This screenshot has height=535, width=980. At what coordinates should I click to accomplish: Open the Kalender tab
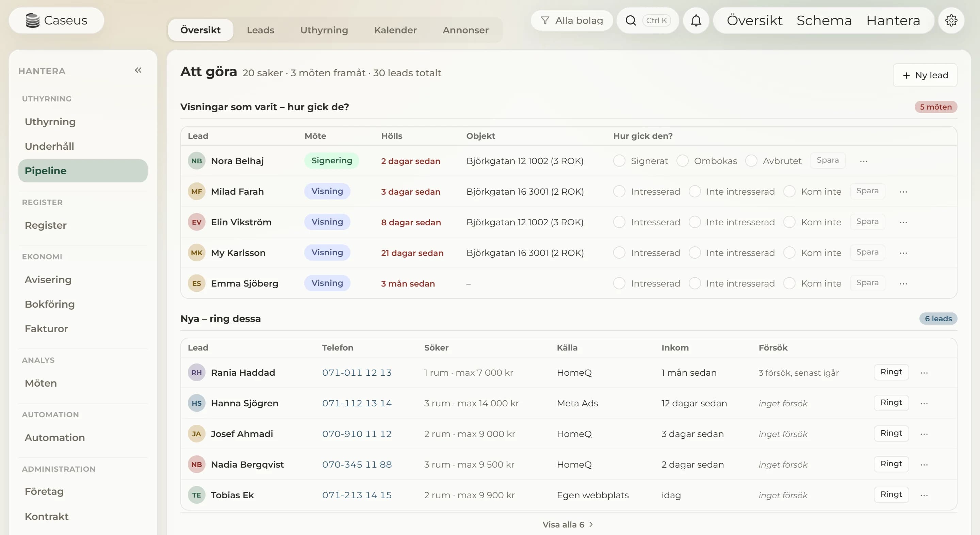395,30
